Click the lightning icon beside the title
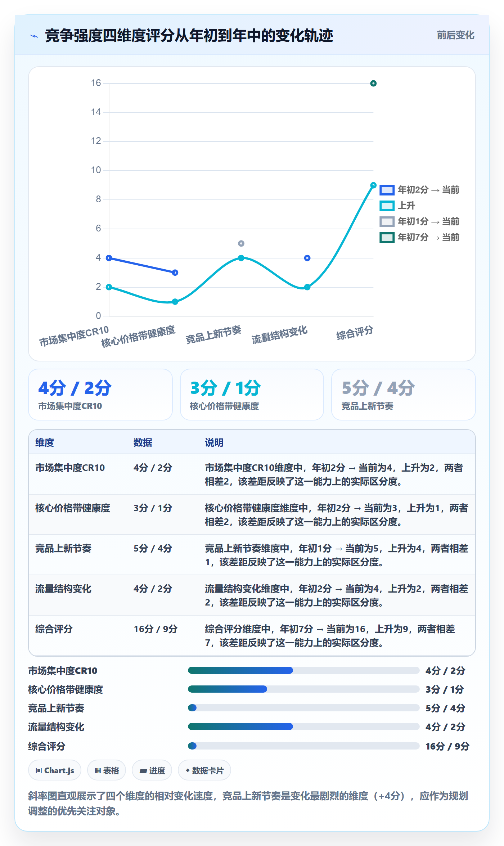 tap(34, 36)
